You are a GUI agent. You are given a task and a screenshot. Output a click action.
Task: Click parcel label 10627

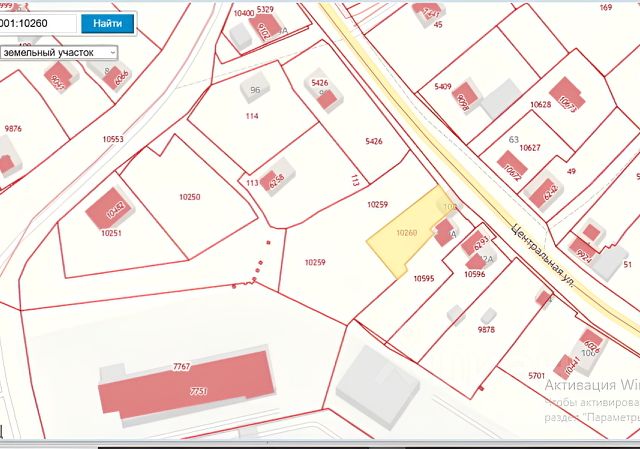tap(530, 147)
